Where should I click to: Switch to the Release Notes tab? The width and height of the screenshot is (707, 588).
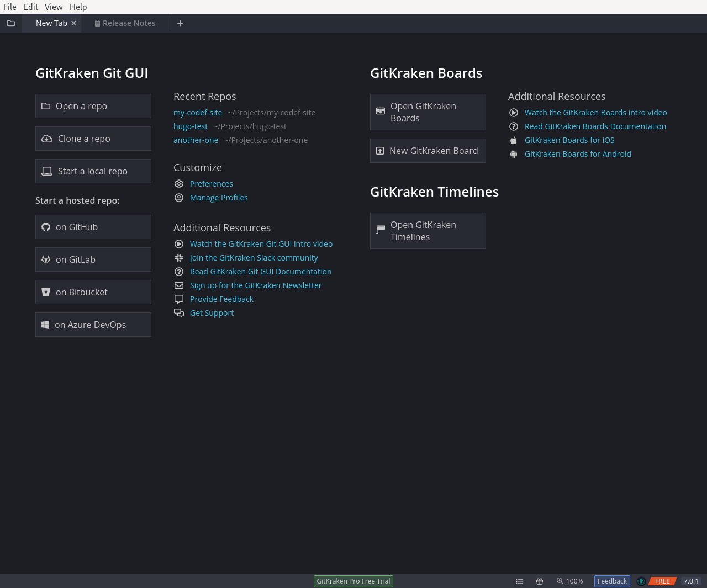click(x=125, y=23)
